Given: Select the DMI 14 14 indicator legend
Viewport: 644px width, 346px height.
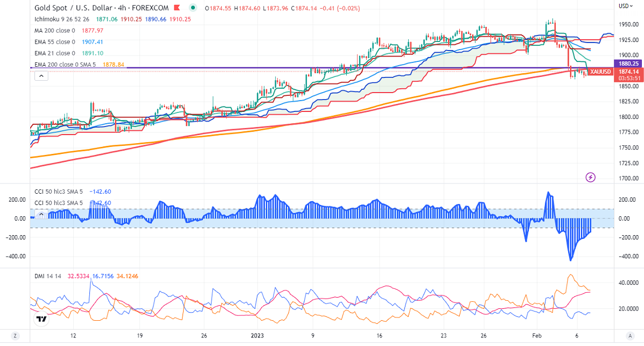Looking at the screenshot, I should pos(48,276).
